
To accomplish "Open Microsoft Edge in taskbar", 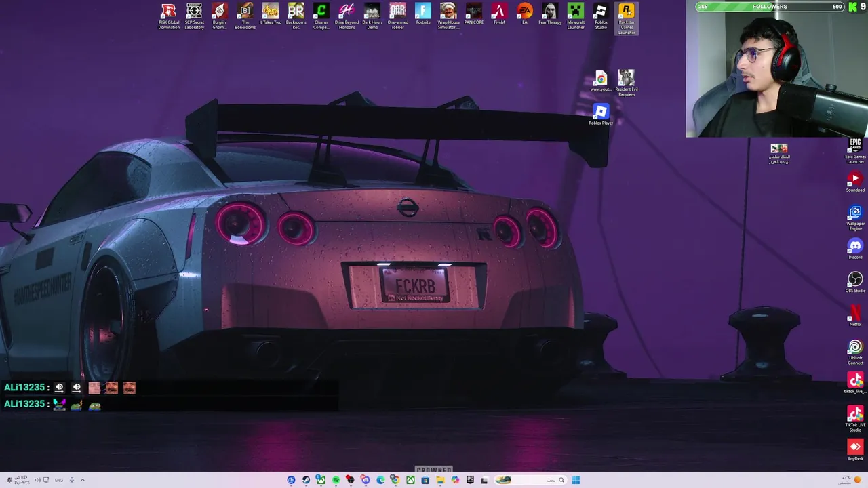I will click(380, 480).
